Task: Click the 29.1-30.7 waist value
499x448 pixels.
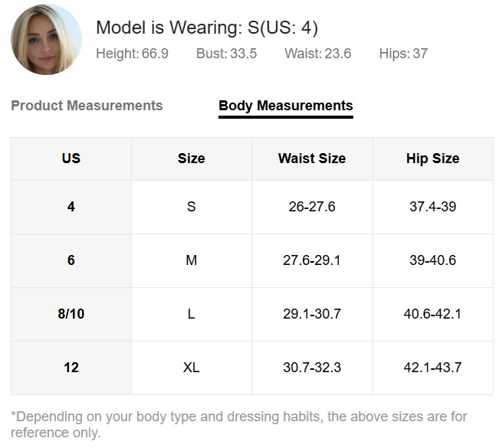Action: pyautogui.click(x=312, y=314)
